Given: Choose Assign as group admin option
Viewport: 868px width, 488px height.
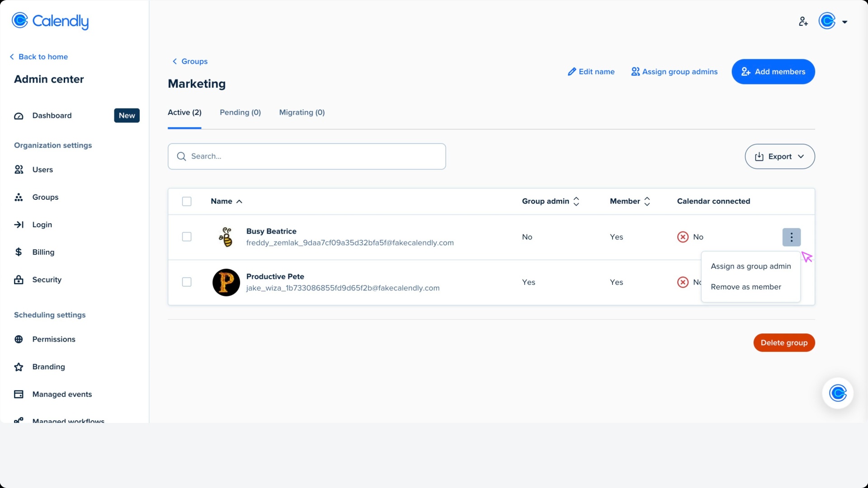Looking at the screenshot, I should tap(750, 267).
